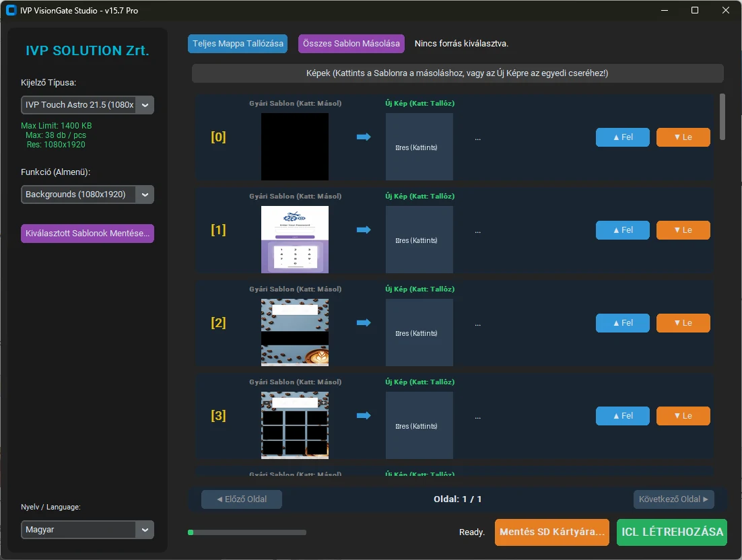Click the IVP SOLUTION Zrt. logo text
The image size is (742, 560).
[x=88, y=50]
